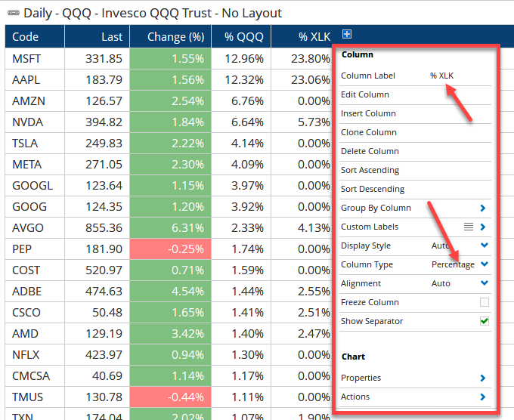Click the link chain icon beside Daily title

click(14, 13)
